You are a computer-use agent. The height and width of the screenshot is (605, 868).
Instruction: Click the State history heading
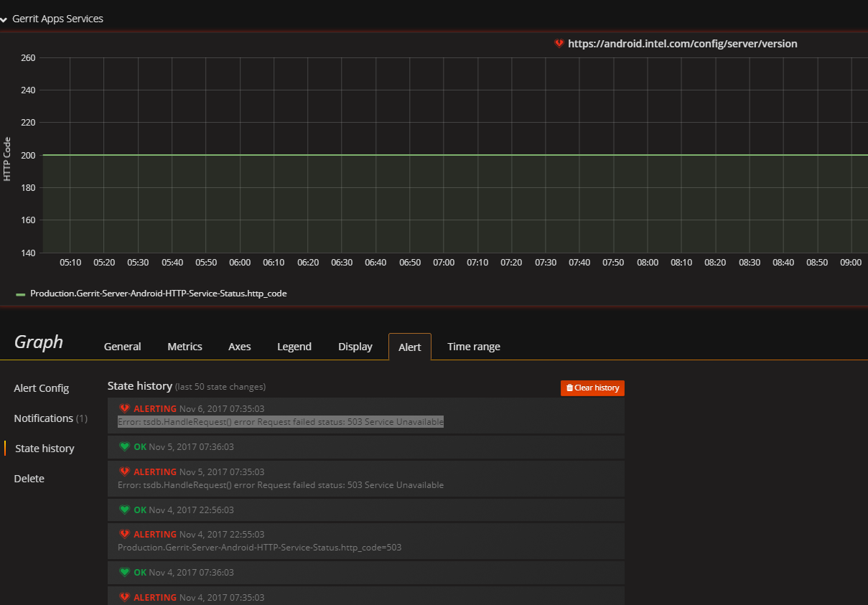point(140,386)
